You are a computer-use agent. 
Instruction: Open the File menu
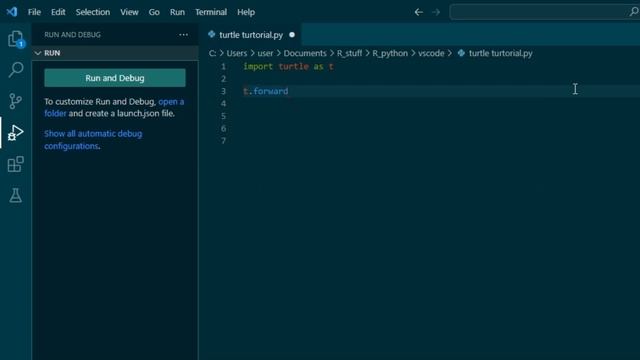coord(34,12)
